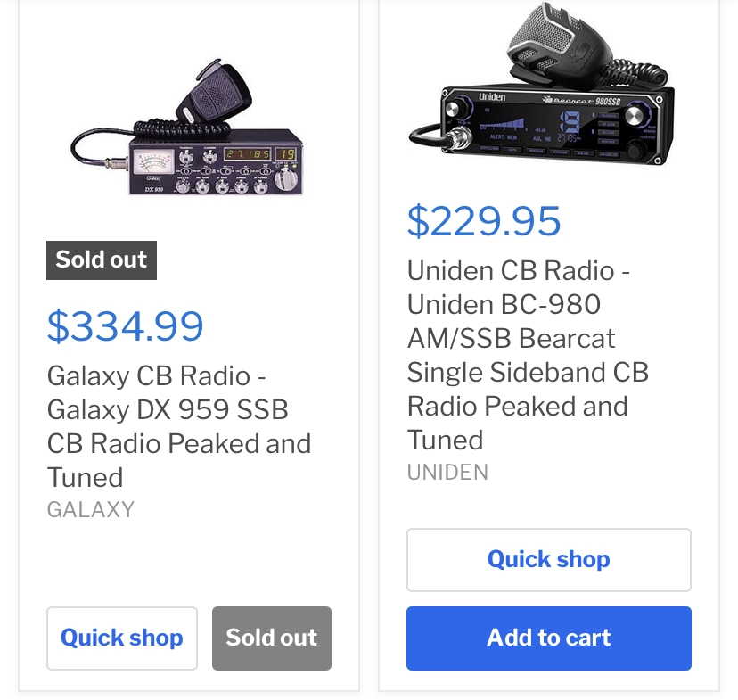Add the Uniden radio to cart

[549, 638]
